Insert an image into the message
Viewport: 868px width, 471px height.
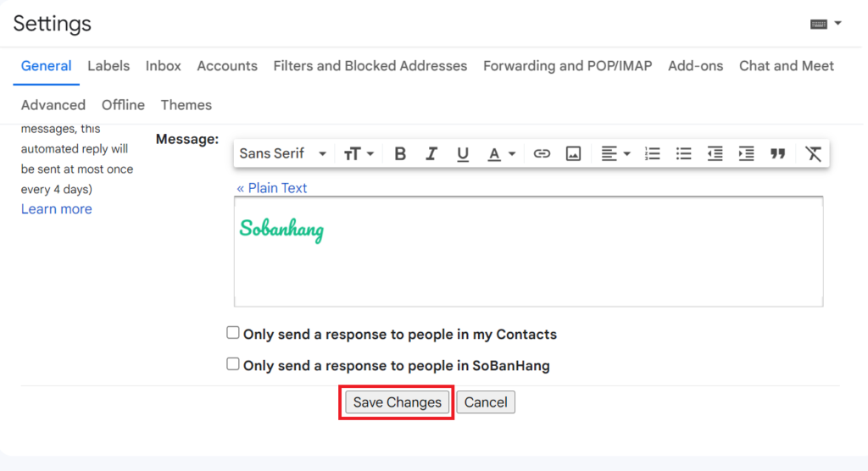[573, 154]
